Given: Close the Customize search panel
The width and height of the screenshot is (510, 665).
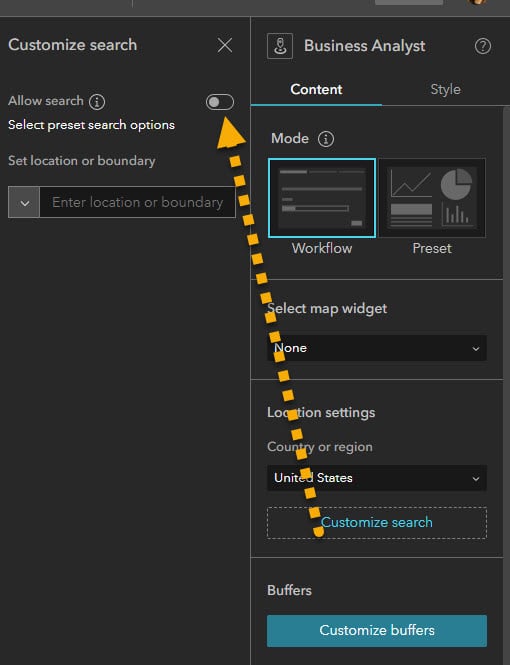Looking at the screenshot, I should (x=225, y=45).
